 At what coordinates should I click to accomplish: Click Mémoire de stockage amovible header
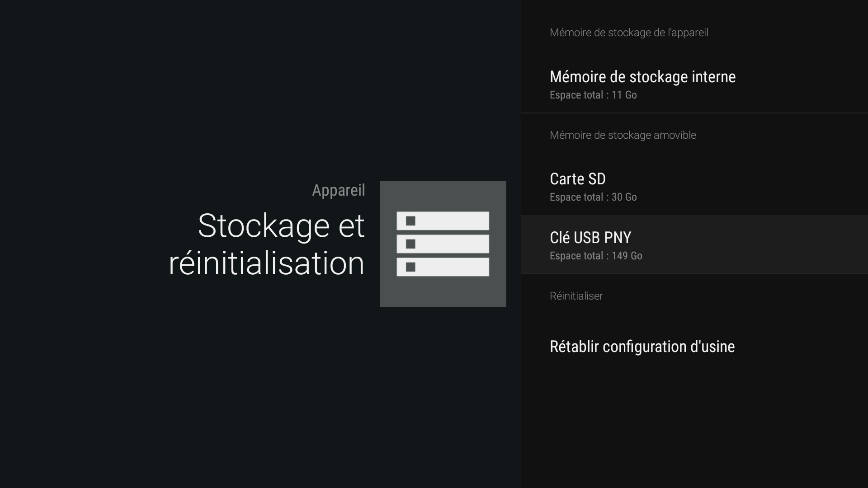coord(623,135)
